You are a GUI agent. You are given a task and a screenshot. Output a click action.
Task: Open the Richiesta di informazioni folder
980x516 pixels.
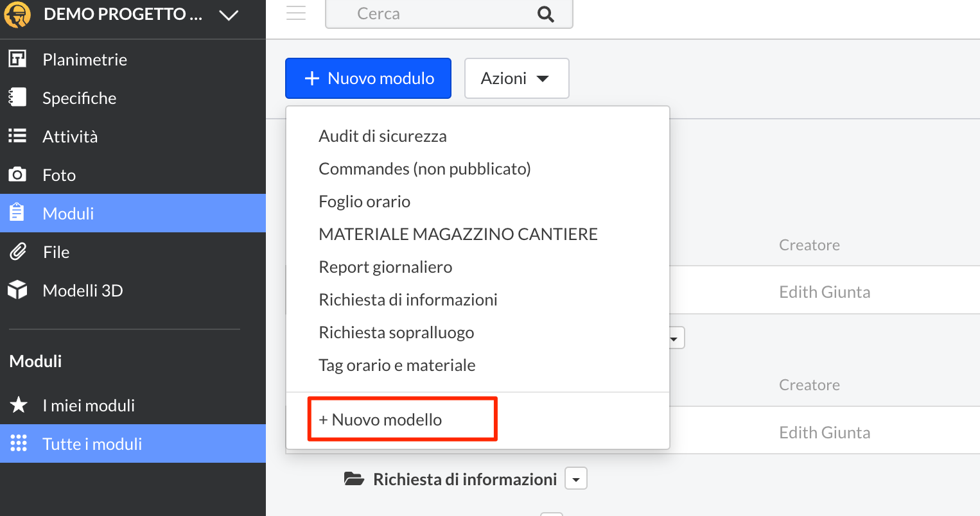[x=464, y=479]
